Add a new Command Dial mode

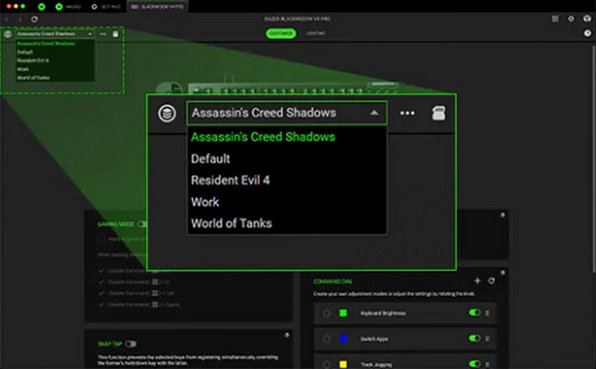click(477, 281)
